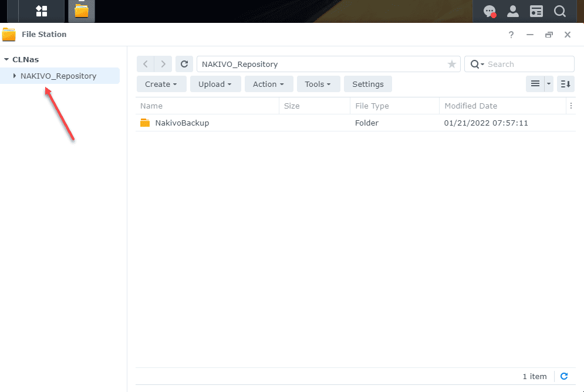Open the Action dropdown
584x392 pixels.
(269, 84)
